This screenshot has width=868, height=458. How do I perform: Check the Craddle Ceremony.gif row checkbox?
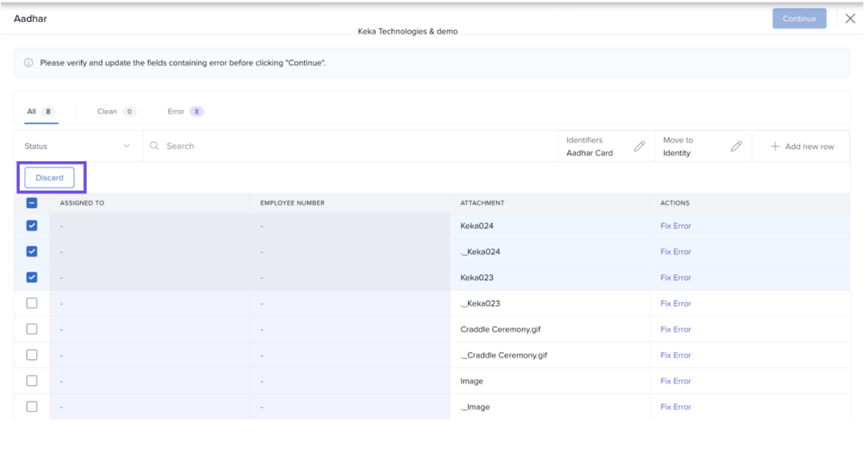[32, 329]
